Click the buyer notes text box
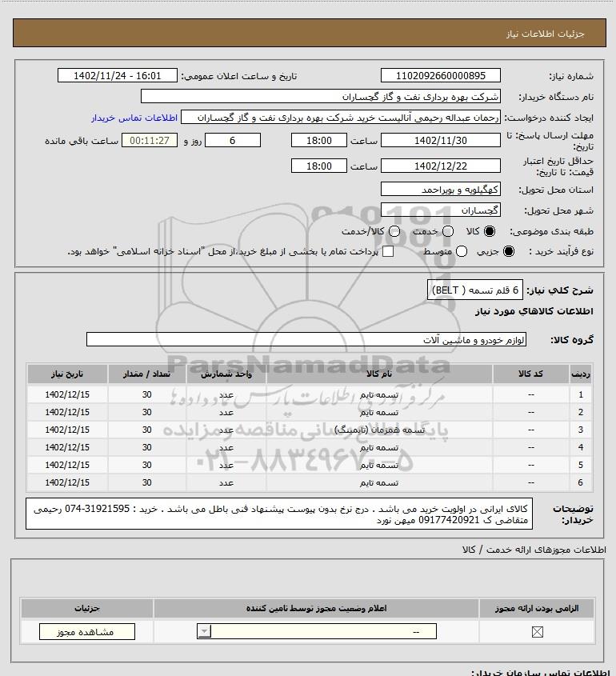616x676 pixels. (x=279, y=514)
